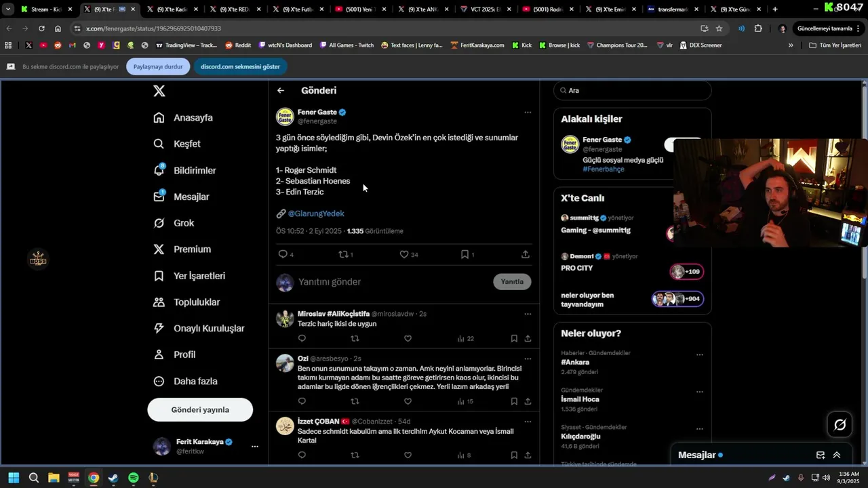Expand the Mesajlar drawer chevrons
This screenshot has height=488, width=868.
(x=837, y=455)
